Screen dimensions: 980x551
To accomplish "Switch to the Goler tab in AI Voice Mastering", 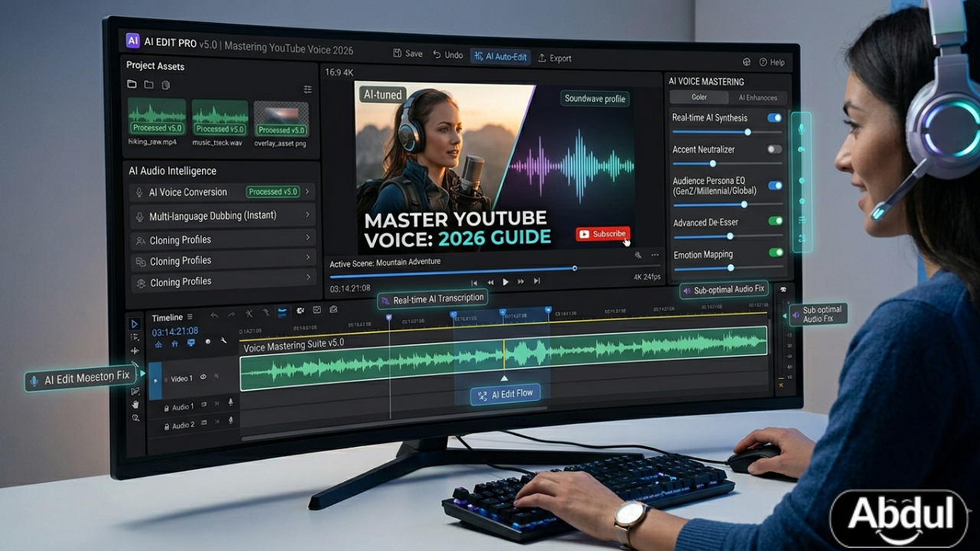I will pyautogui.click(x=699, y=97).
